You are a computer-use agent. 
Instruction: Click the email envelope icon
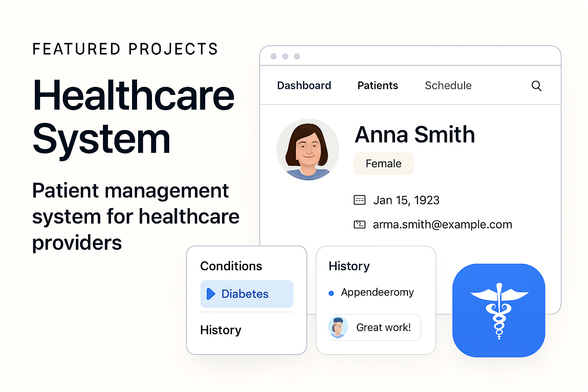tap(359, 224)
